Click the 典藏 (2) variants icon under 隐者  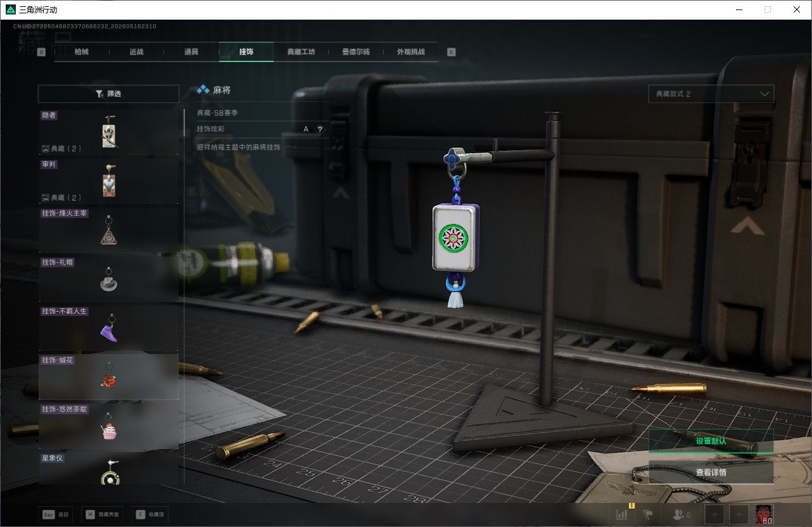tap(45, 148)
